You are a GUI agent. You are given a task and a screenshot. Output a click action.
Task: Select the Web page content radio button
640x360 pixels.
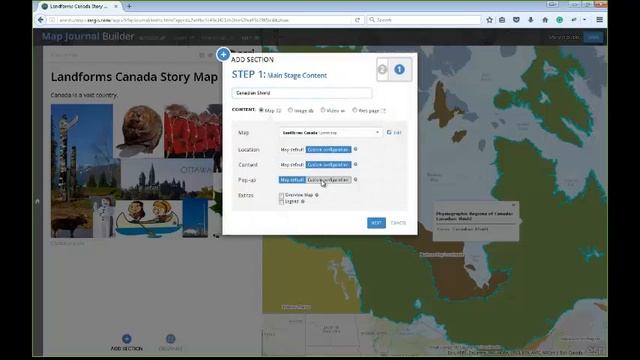(x=354, y=110)
